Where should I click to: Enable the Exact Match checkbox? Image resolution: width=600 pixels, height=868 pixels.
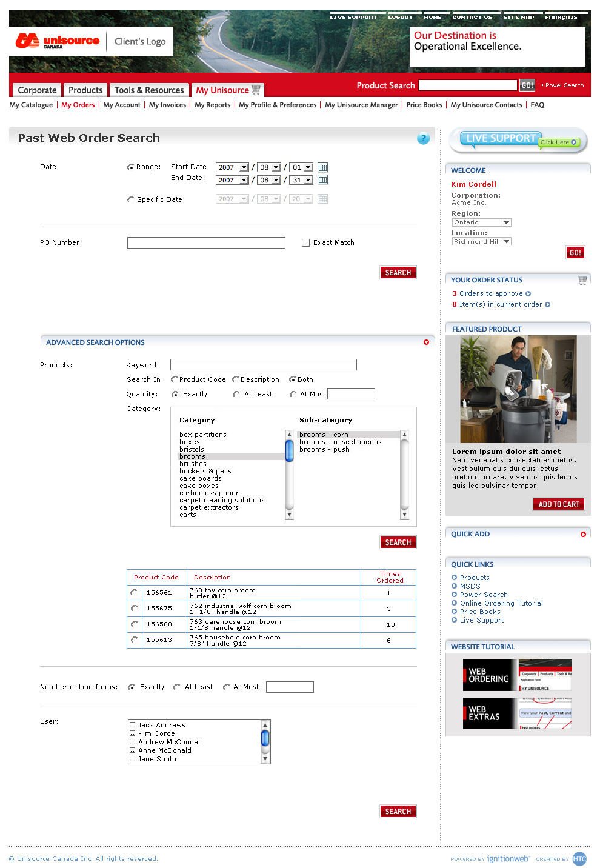click(x=305, y=242)
